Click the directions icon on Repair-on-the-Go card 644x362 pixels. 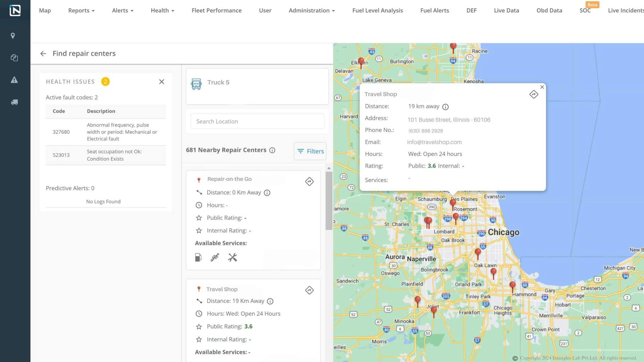tap(309, 181)
